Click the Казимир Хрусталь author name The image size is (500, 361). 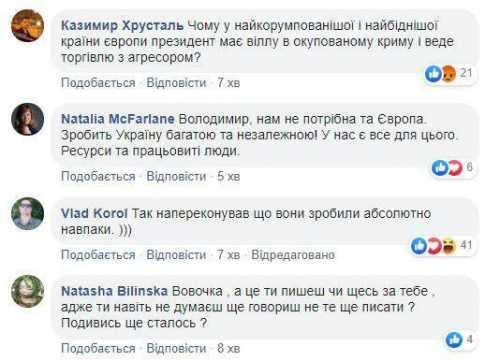(x=122, y=26)
